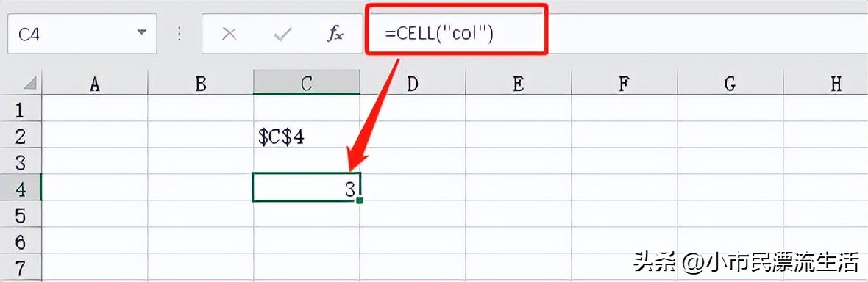Click the formula bar options dots
Screen dimensions: 868x282
pyautogui.click(x=179, y=34)
